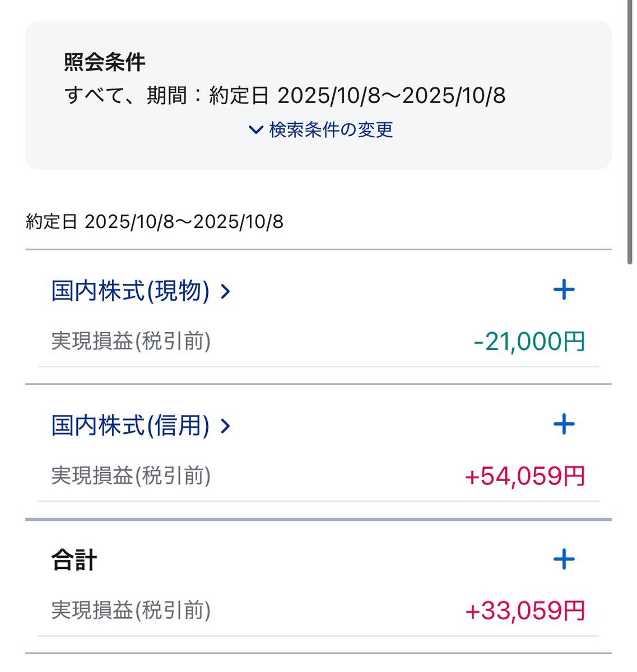
Task: Click the +33,059円 total amount
Action: pos(524,610)
